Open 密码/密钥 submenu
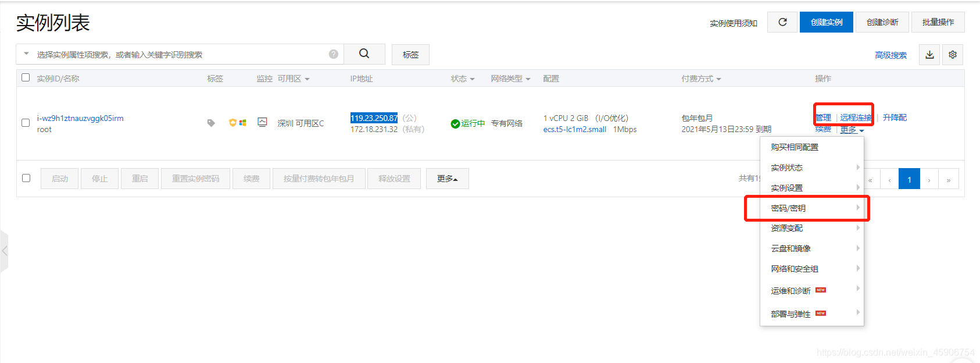This screenshot has height=363, width=980. 811,208
